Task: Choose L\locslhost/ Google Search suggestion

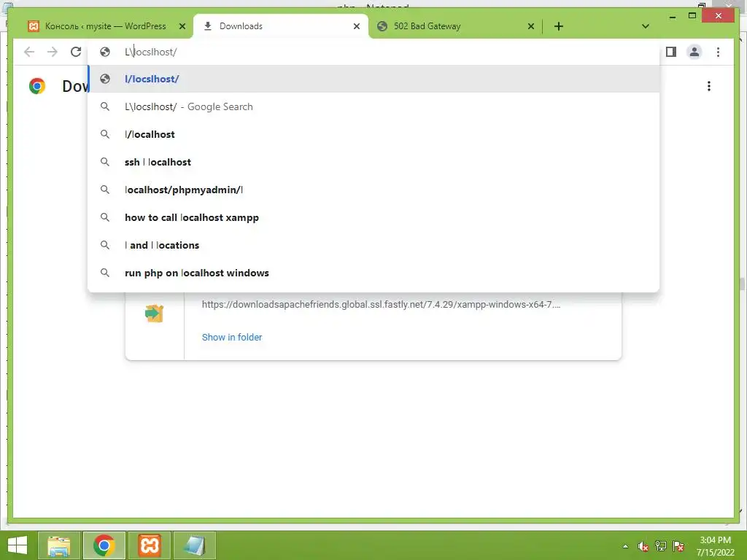Action: [374, 106]
